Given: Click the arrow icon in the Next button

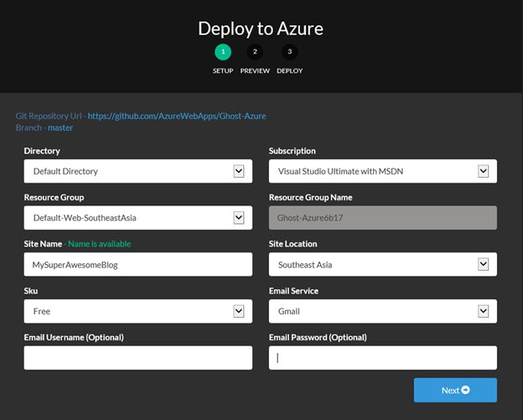Looking at the screenshot, I should (x=466, y=390).
